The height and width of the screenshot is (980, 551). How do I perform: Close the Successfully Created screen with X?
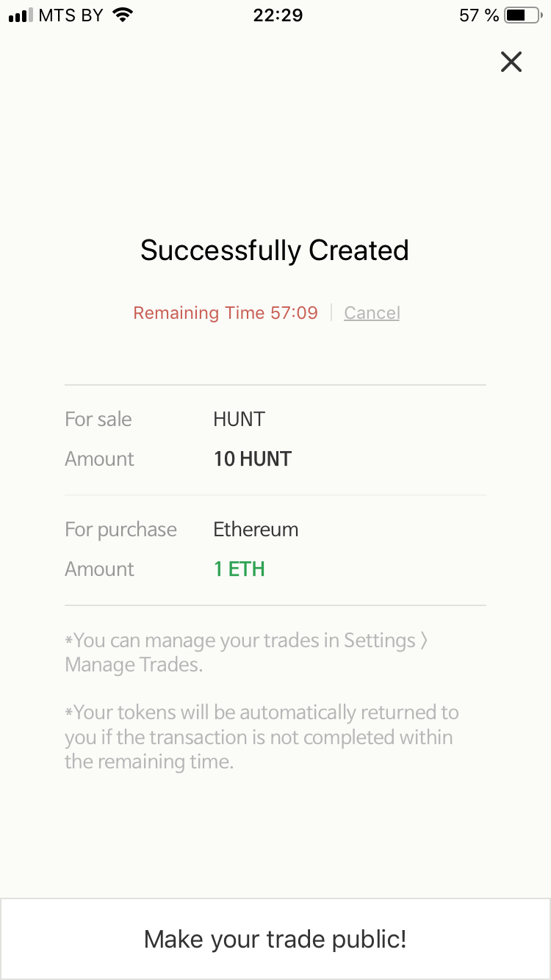coord(511,62)
